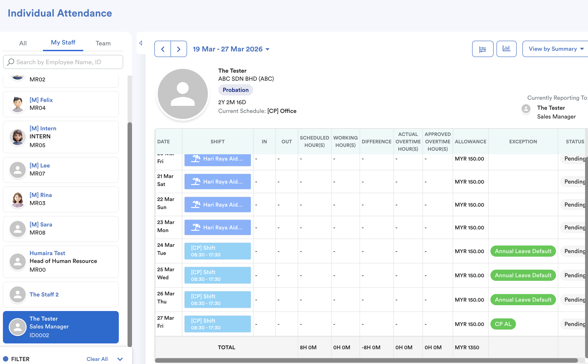Click Clear All filters link
588x364 pixels.
(97, 359)
